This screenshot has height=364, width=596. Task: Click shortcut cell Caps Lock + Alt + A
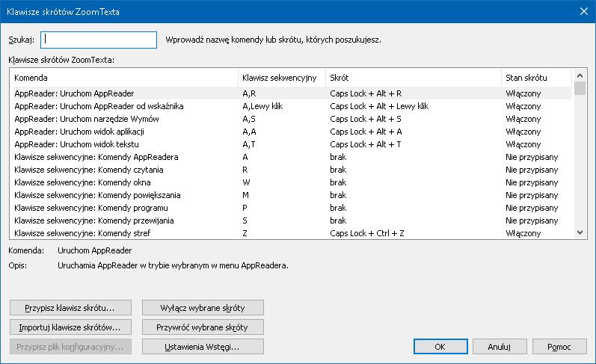pyautogui.click(x=366, y=132)
